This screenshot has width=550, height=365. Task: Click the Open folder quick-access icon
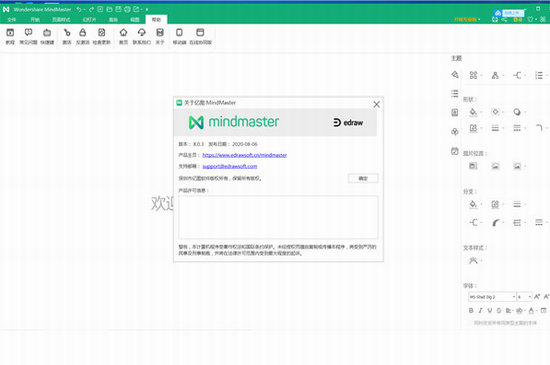(x=109, y=9)
